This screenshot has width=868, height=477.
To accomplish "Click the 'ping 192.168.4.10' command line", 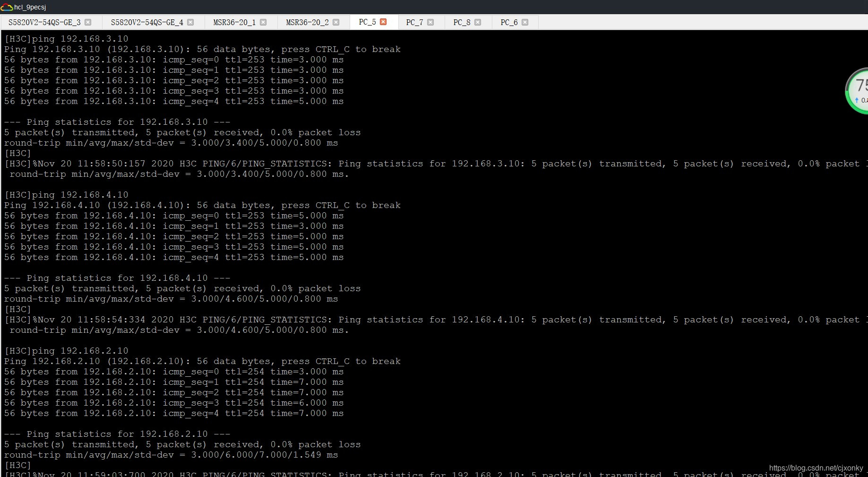I will coord(66,195).
